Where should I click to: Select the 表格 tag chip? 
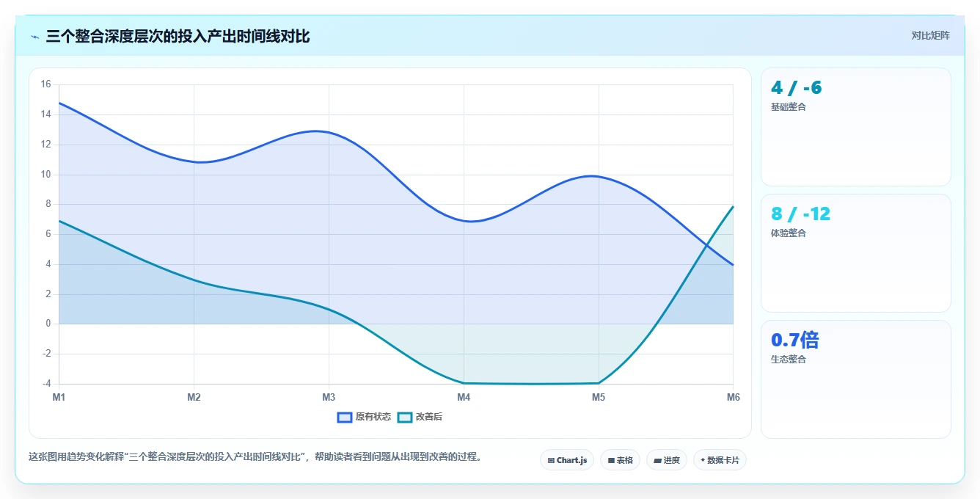620,460
